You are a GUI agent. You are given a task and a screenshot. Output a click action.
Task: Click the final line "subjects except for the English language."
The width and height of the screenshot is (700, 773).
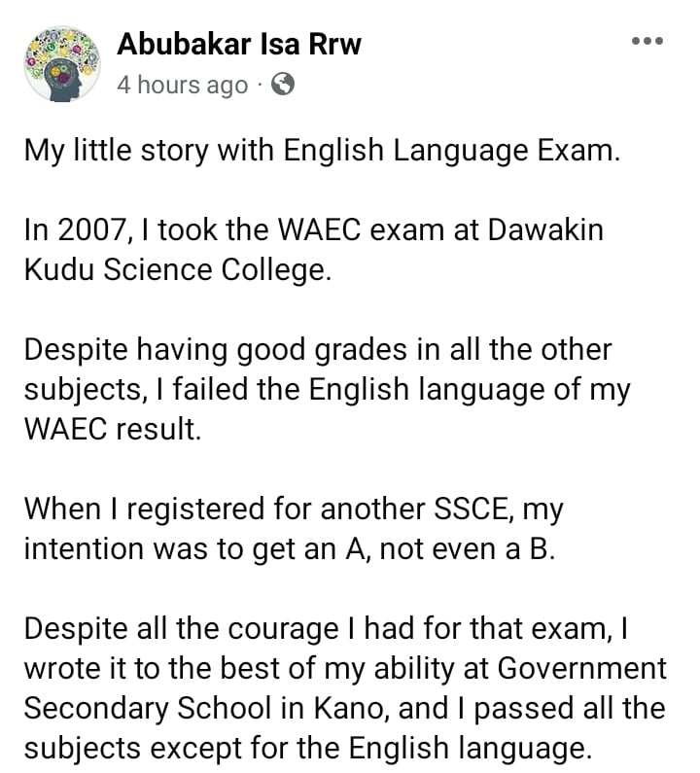coord(313,747)
